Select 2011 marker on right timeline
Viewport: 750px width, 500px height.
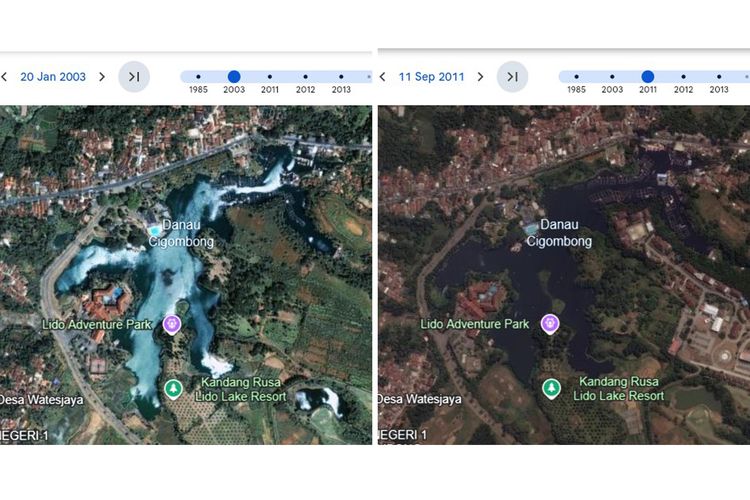tap(648, 77)
